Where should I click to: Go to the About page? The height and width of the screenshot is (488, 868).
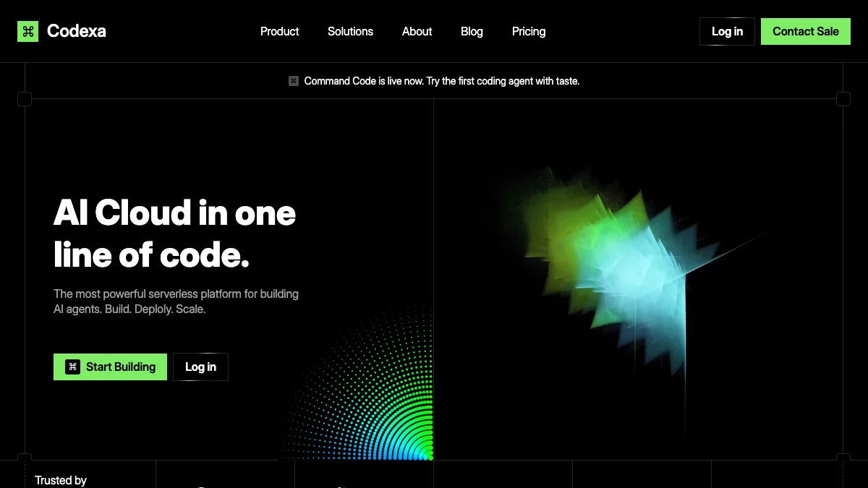(417, 31)
